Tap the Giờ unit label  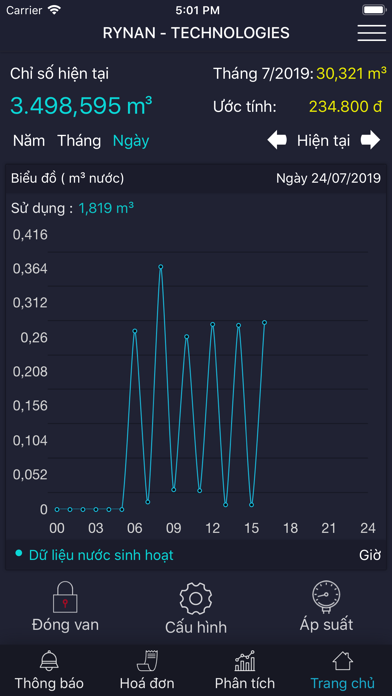(370, 555)
